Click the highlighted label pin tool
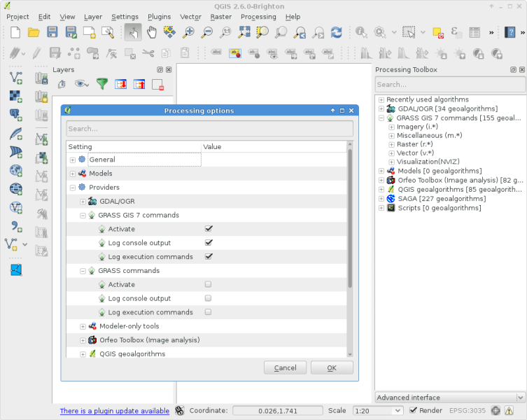This screenshot has width=527, height=420. coord(235,52)
